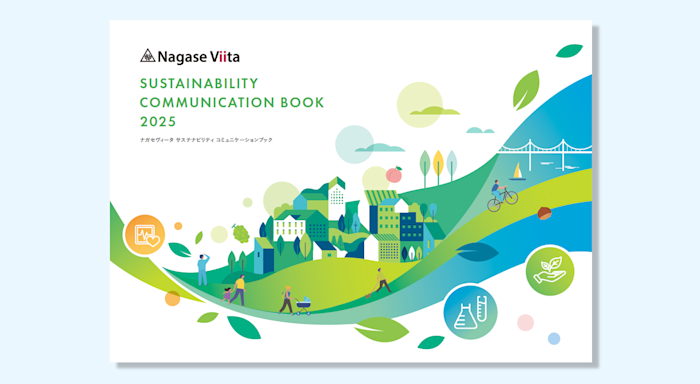Click the Nagase Viita wordmark text

click(199, 57)
